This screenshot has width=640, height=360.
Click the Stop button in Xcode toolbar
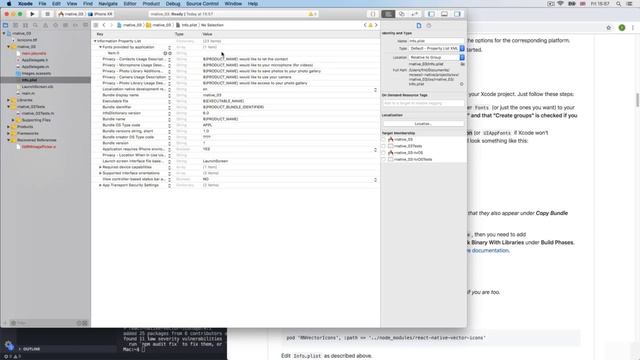point(47,14)
